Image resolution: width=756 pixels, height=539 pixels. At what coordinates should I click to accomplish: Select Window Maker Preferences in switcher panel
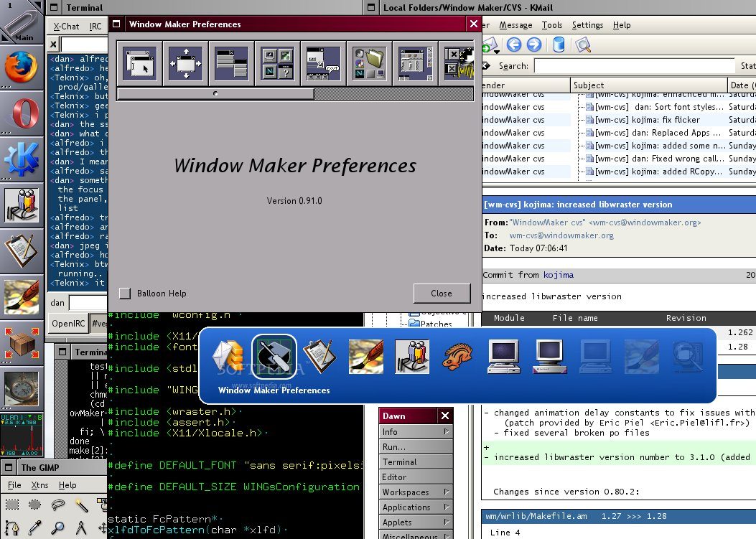(x=274, y=357)
